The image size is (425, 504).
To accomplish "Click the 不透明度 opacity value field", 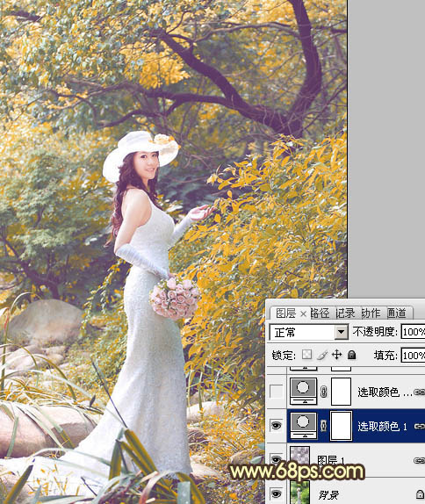I will tap(413, 332).
